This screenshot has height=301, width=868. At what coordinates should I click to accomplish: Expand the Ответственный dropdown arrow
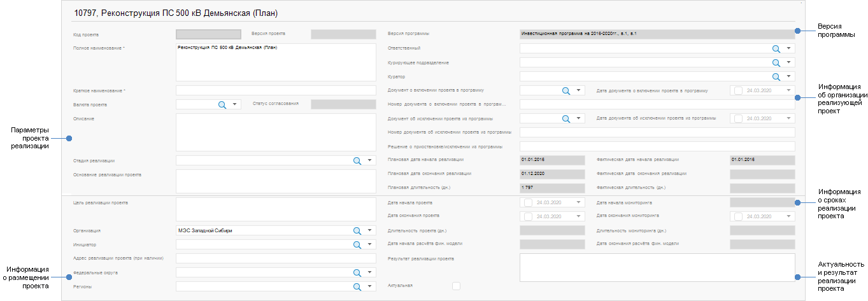(789, 48)
